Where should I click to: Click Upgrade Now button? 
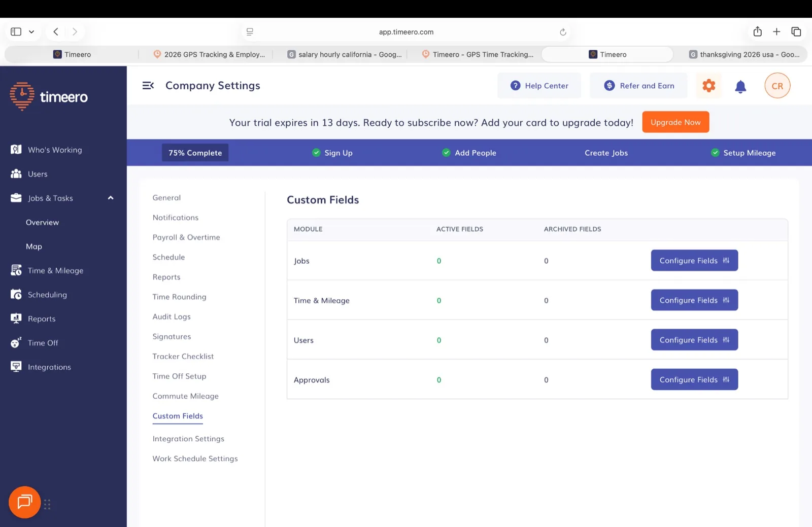click(x=675, y=122)
